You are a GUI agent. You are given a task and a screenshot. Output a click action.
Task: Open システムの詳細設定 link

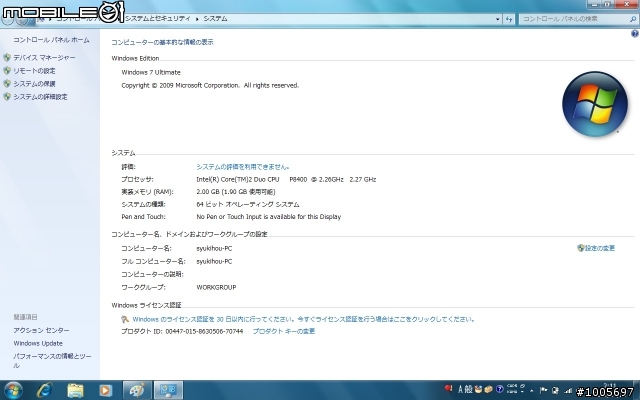40,97
